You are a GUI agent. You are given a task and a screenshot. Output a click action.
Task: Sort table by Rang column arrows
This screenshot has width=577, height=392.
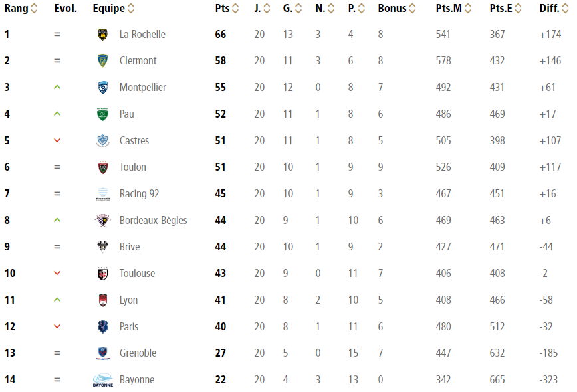[34, 8]
